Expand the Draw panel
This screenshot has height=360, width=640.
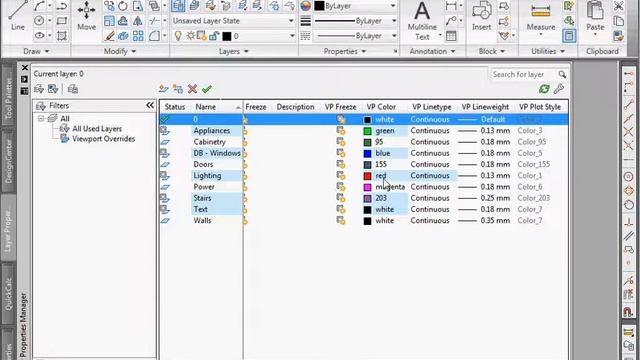[36, 51]
